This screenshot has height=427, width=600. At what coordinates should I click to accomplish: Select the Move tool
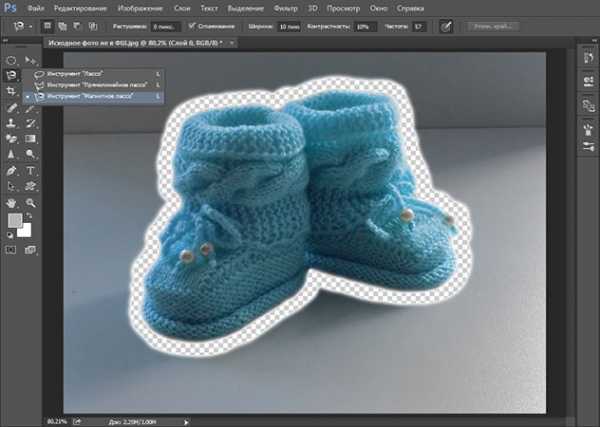click(x=30, y=60)
